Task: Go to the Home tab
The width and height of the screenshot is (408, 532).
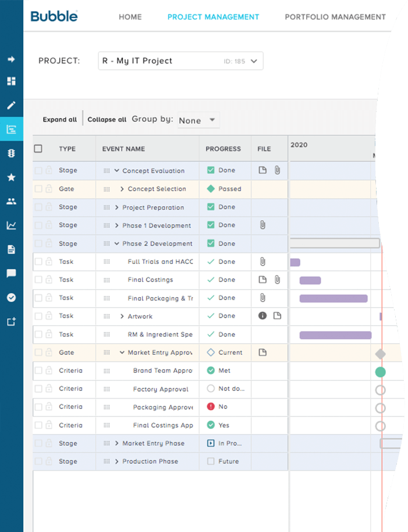Action: pos(130,17)
